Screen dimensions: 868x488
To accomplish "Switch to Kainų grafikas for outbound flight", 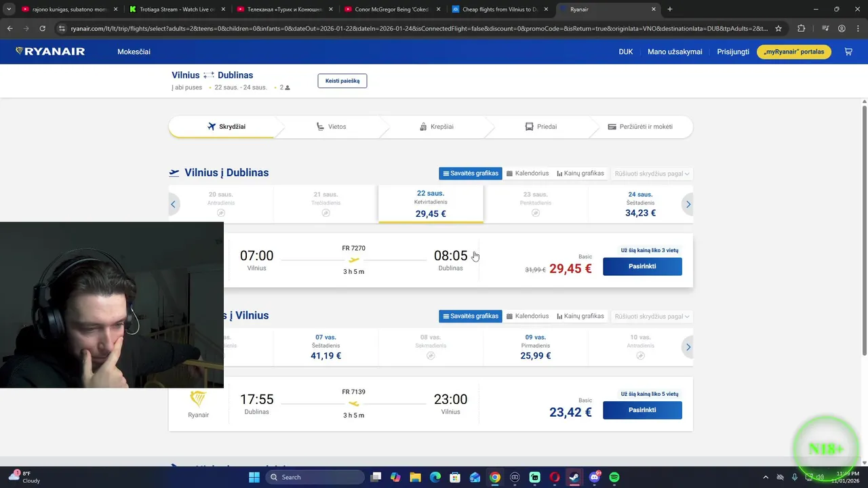I will tap(580, 174).
